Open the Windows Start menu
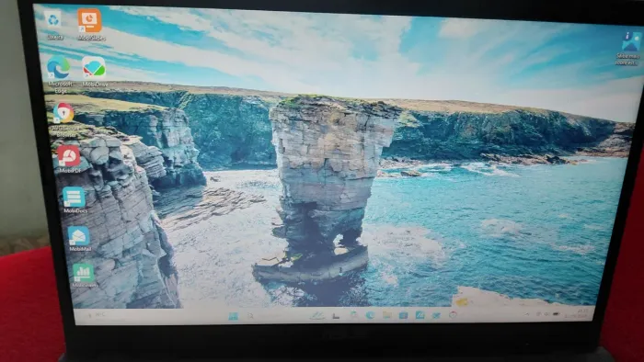The image size is (644, 362). pos(234,316)
